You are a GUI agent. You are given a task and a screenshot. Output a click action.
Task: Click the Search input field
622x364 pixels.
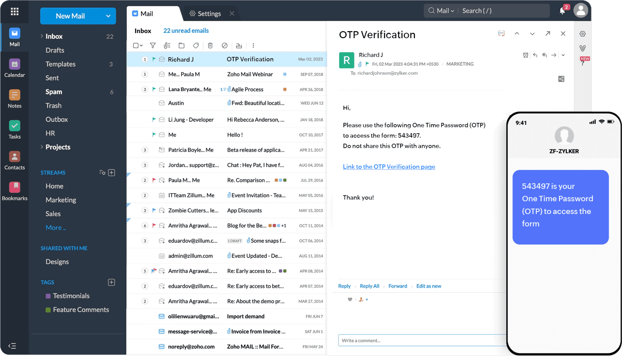tap(504, 11)
